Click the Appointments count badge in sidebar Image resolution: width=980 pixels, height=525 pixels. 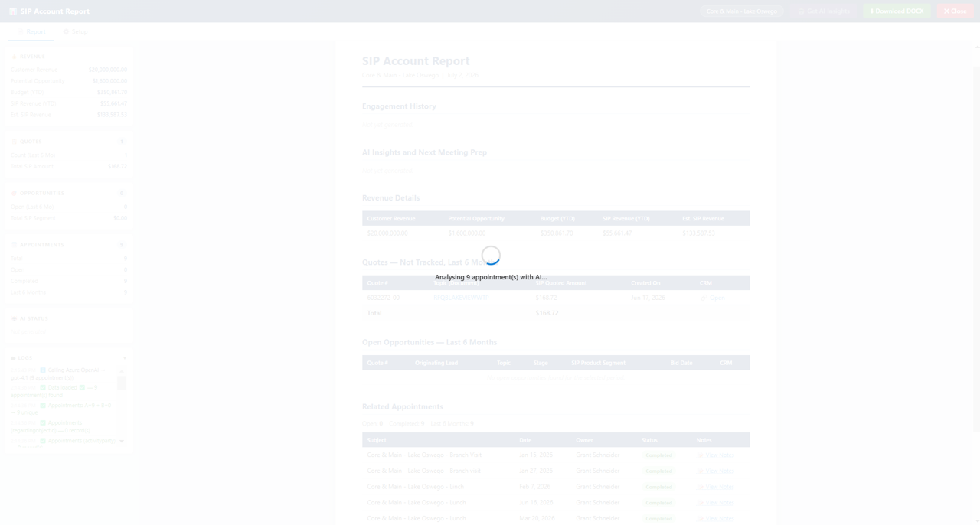pos(122,245)
